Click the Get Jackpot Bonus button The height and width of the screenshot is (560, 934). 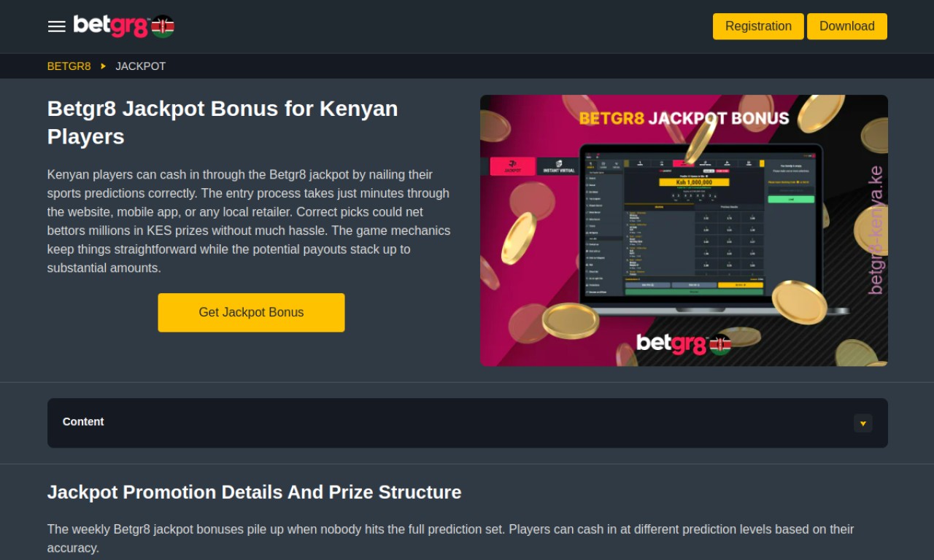[x=251, y=312]
